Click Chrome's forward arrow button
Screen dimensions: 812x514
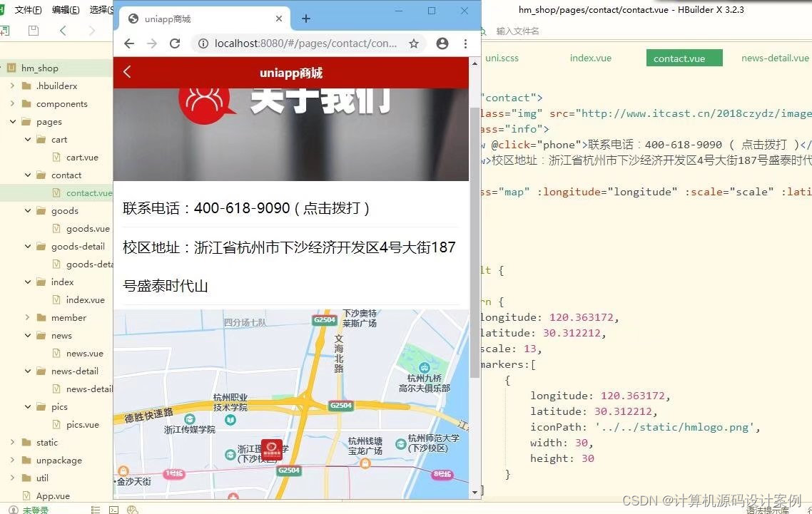click(x=152, y=43)
